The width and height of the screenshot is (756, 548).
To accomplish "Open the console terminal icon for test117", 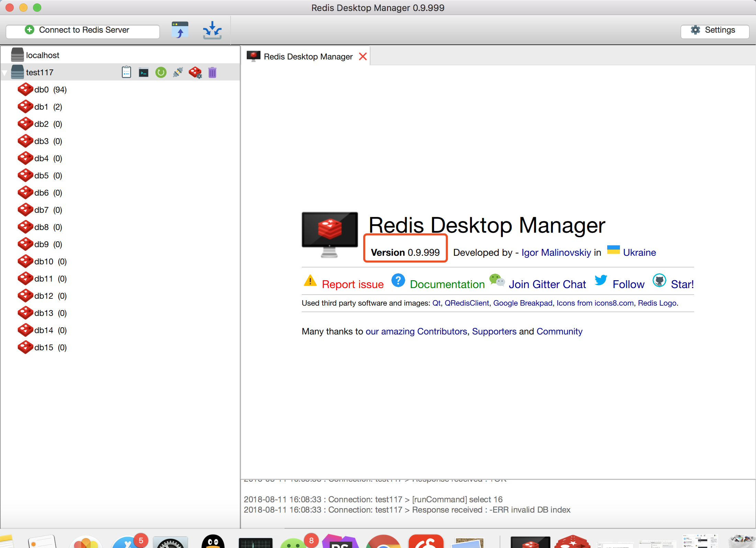I will pos(144,73).
